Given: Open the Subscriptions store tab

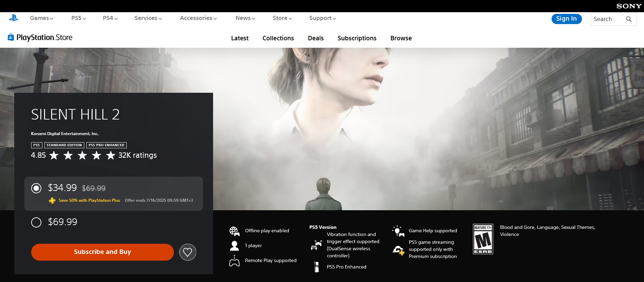Looking at the screenshot, I should pos(357,38).
